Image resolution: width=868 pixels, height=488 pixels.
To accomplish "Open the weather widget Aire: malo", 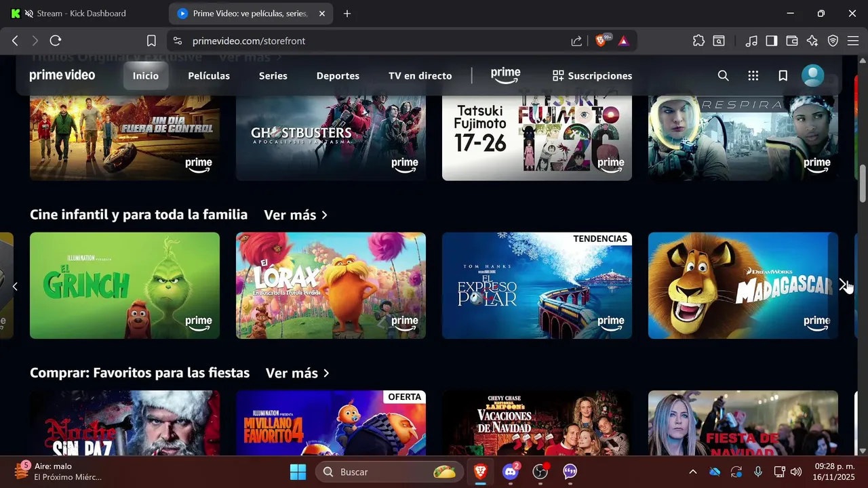I will pos(58,472).
